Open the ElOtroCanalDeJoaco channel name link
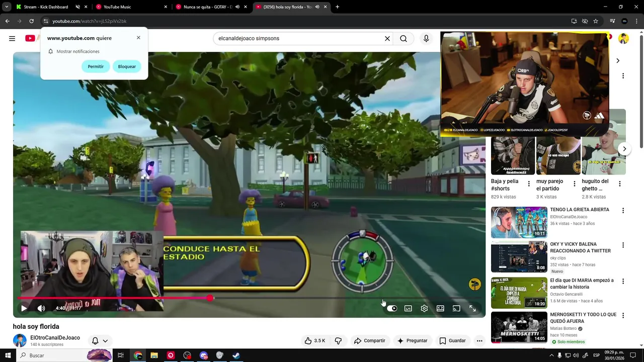 pyautogui.click(x=55, y=338)
